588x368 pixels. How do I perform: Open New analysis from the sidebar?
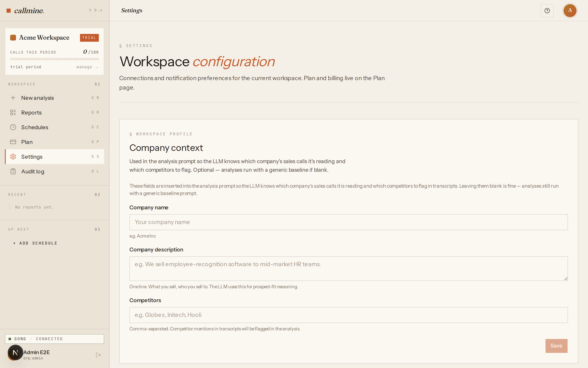pyautogui.click(x=55, y=98)
